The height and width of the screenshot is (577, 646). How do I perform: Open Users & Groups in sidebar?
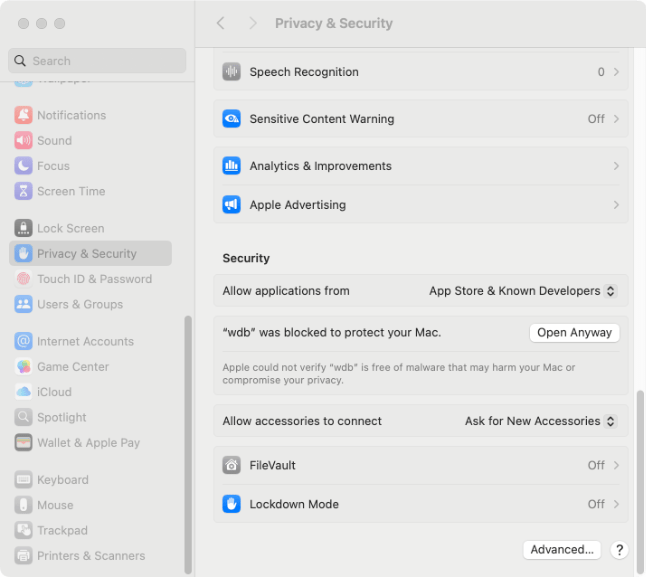tap(80, 304)
